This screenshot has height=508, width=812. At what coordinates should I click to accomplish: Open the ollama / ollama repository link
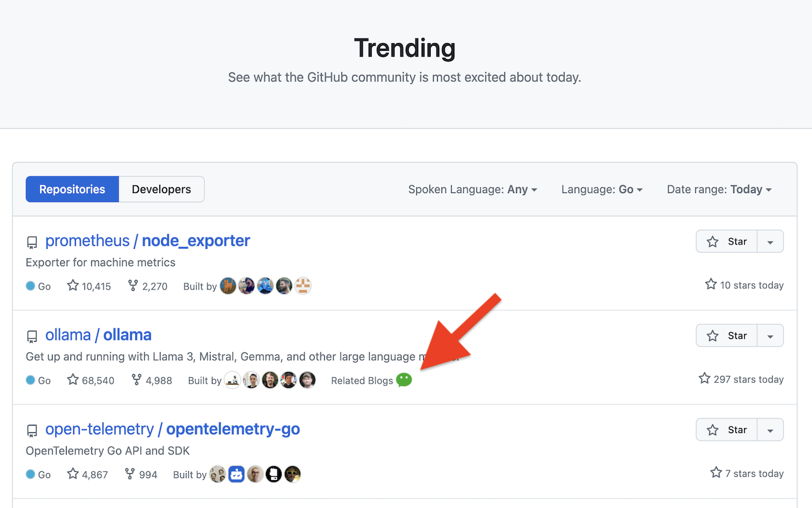(98, 335)
